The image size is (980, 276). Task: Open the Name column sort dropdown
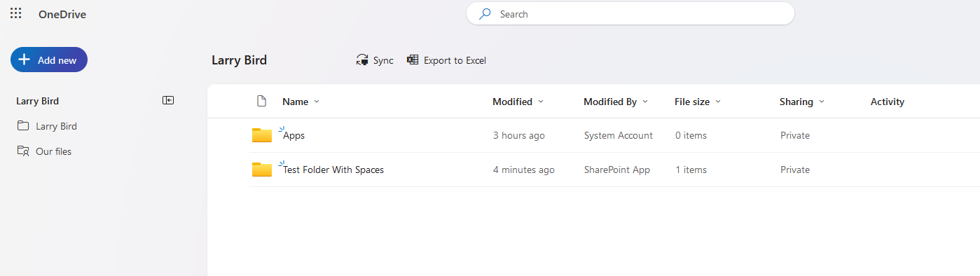301,102
